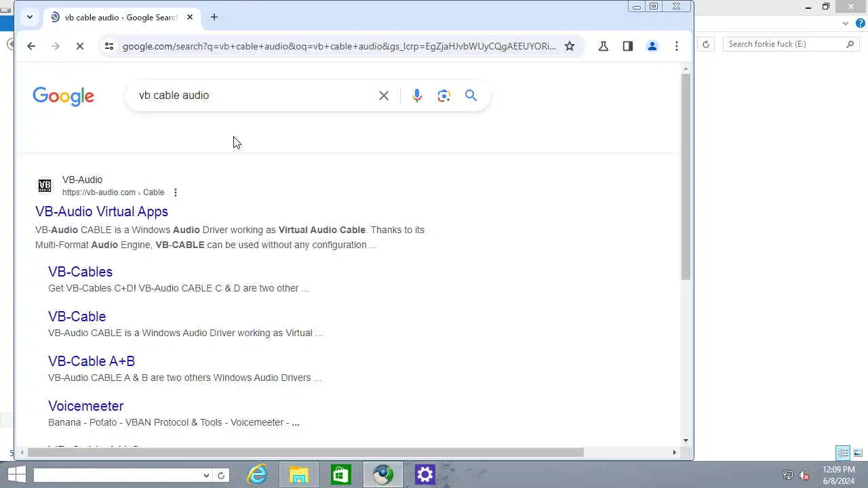Switch to Chrome taskbar button
Viewport: 868px width, 488px height.
coord(383,475)
